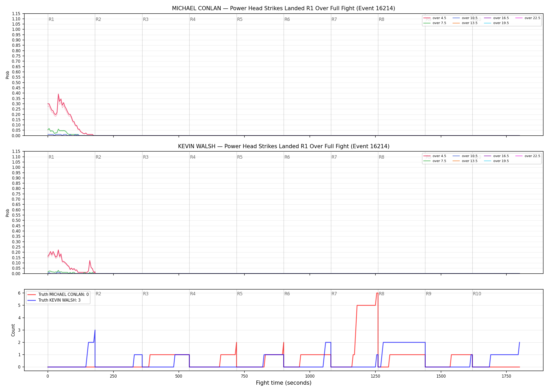Click the 0.40 tick in Conlan chart

coord(16,93)
